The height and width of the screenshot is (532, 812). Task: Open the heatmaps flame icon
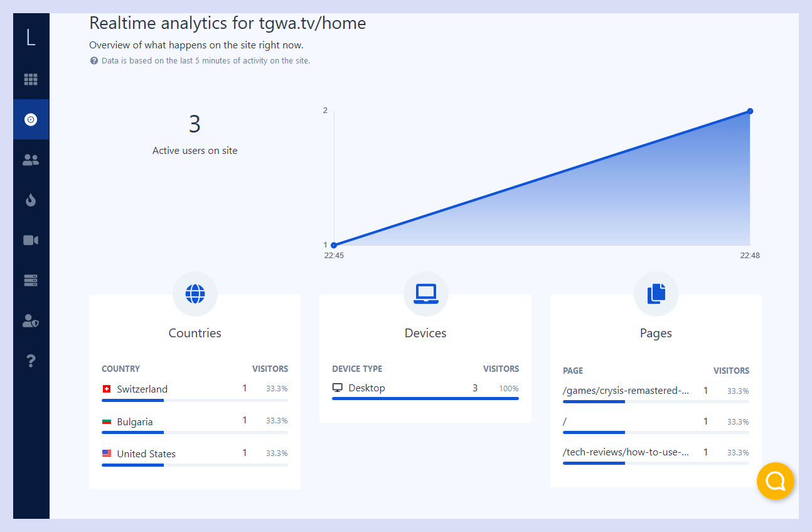pyautogui.click(x=31, y=200)
